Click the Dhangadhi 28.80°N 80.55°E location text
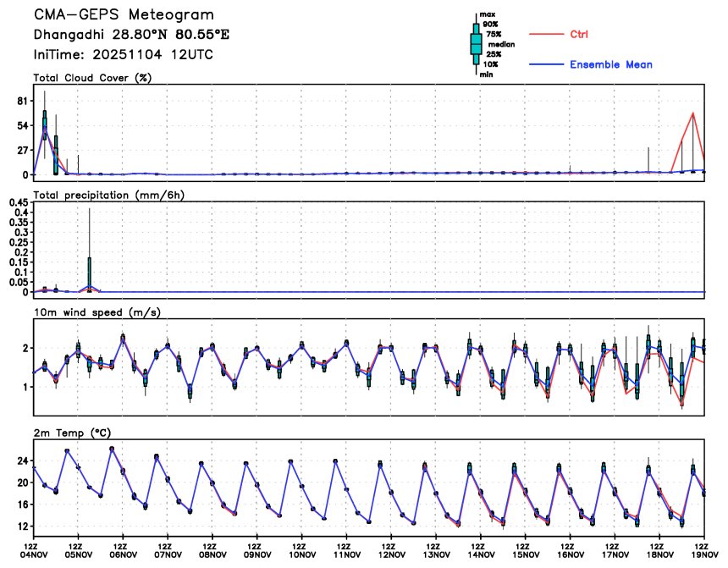Image resolution: width=728 pixels, height=568 pixels. pyautogui.click(x=131, y=35)
